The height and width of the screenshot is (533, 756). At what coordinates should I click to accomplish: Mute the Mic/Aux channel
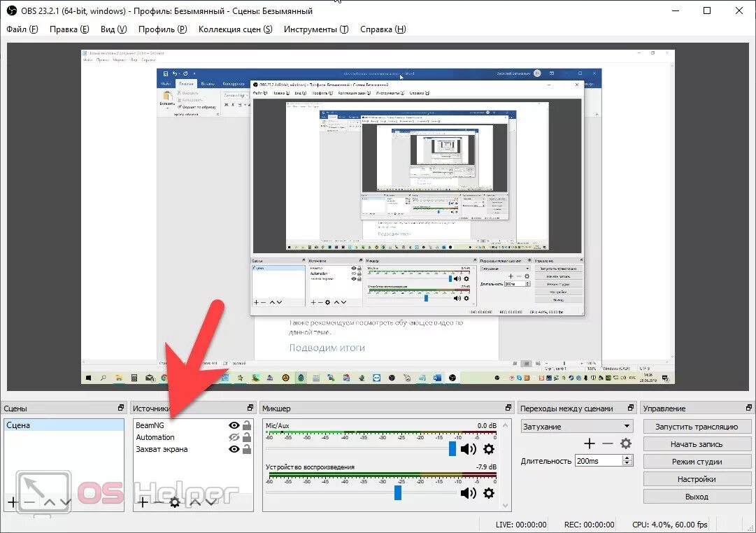click(468, 449)
